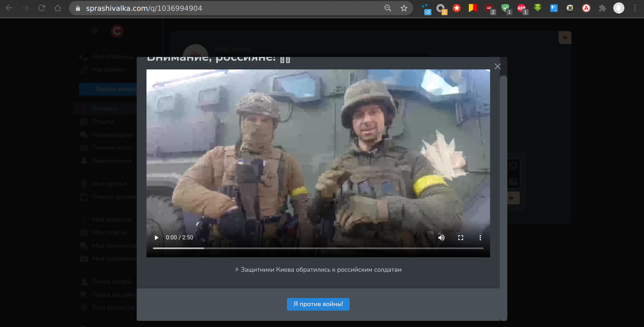This screenshot has height=327, width=644.
Task: Open Chrome three-dot menu
Action: pos(635,8)
